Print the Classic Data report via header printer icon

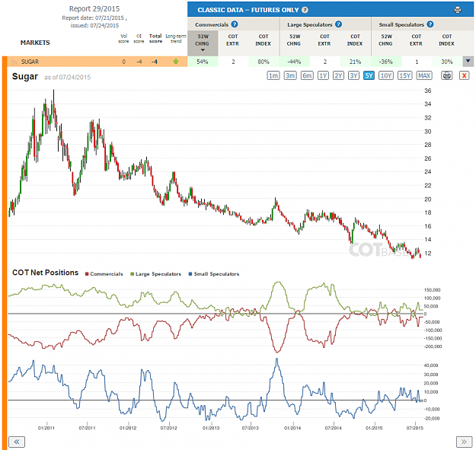coord(458,10)
